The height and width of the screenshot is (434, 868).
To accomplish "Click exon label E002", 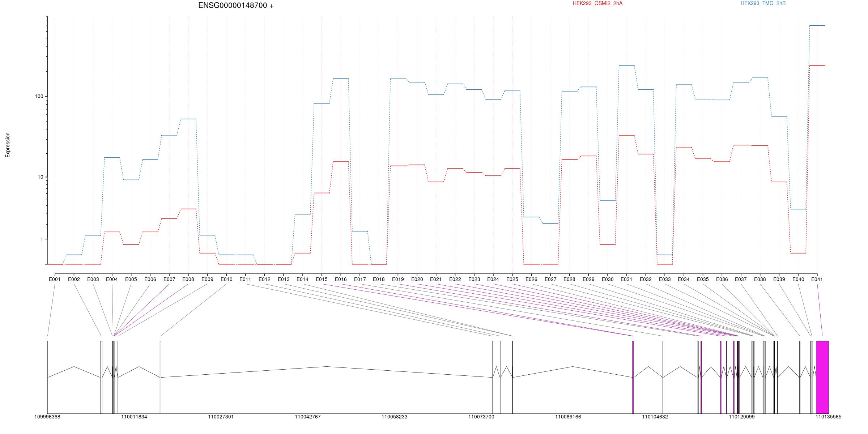I will tap(74, 279).
